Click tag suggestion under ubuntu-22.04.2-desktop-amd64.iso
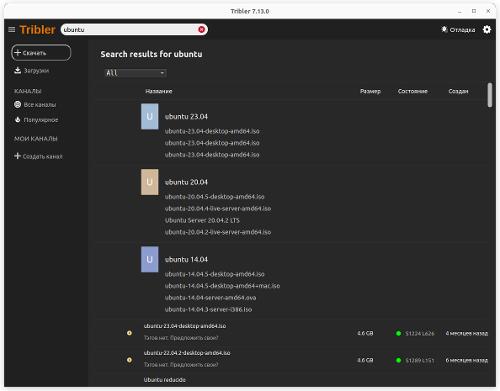Viewport: 500px width, 391px height. pos(181,365)
